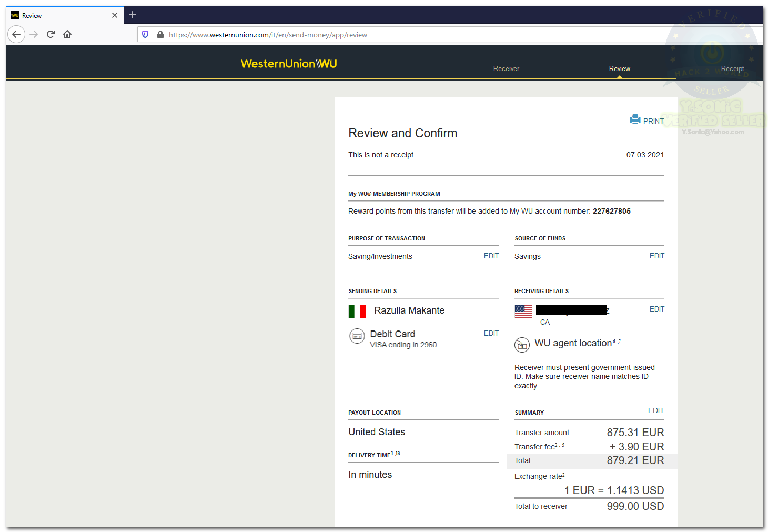768x532 pixels.
Task: Click the CA state text under receiver
Action: pos(545,322)
